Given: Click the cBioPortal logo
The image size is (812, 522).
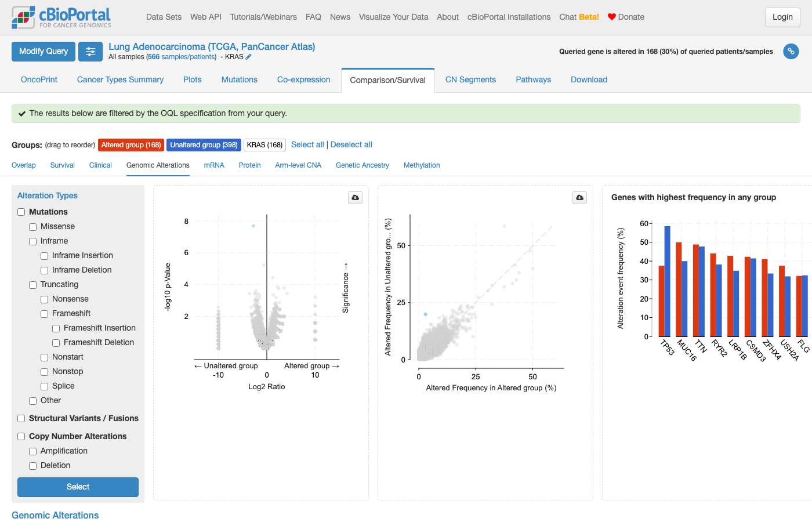Looking at the screenshot, I should pyautogui.click(x=61, y=17).
